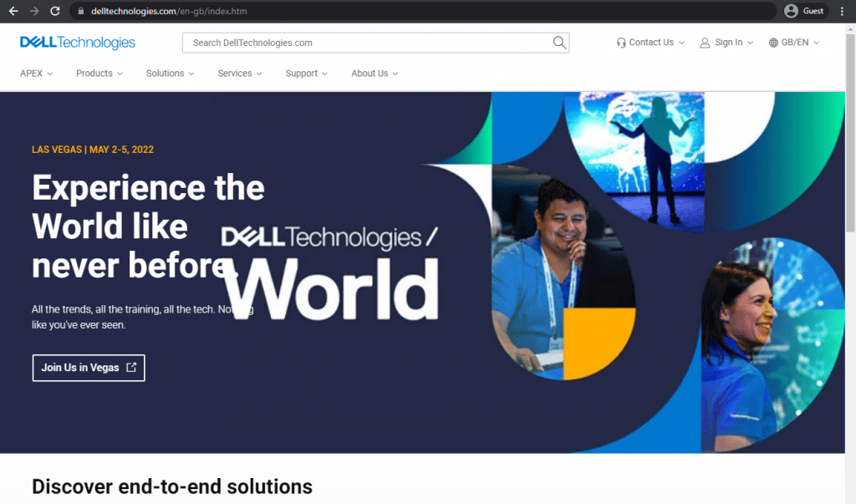Click the globe region icon
The height and width of the screenshot is (504, 856).
(773, 43)
